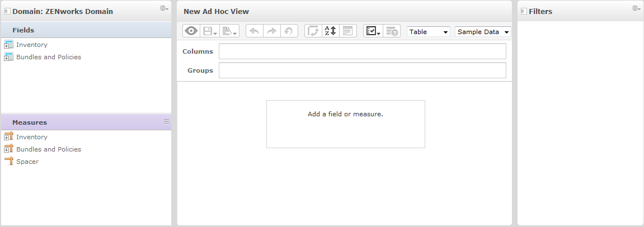
Task: Collapse the Filters panel using its toggle
Action: click(524, 11)
